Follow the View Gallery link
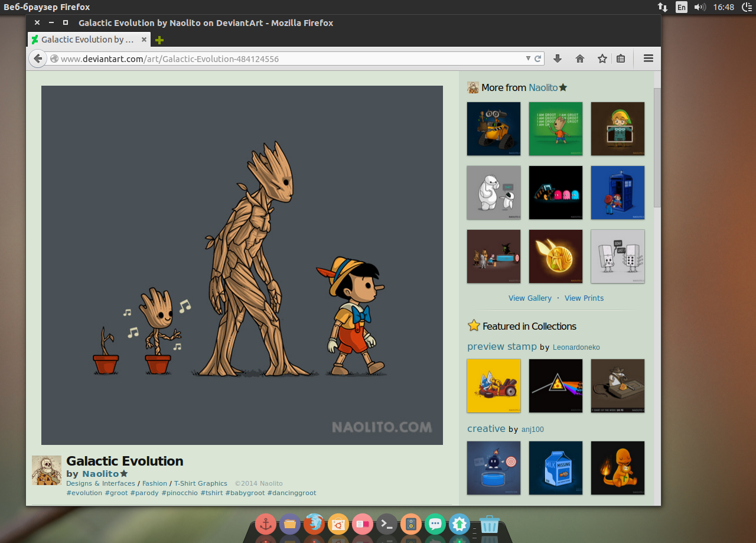Viewport: 756px width, 543px height. click(x=530, y=298)
